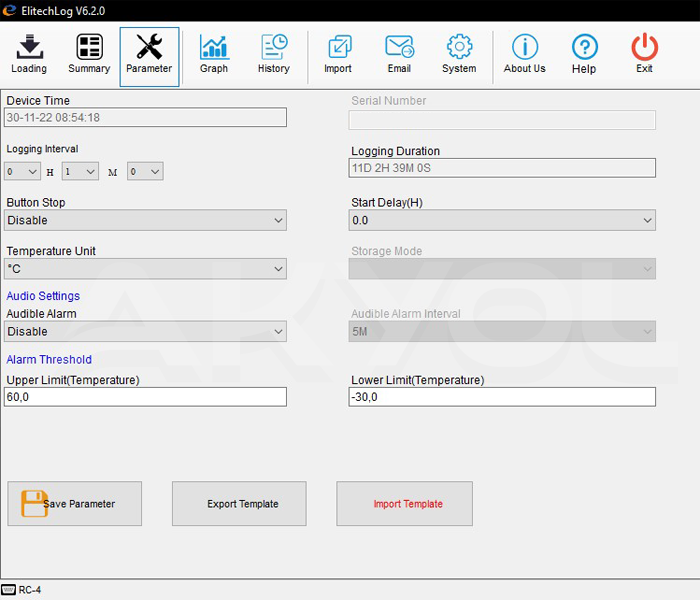
Task: Open the Email envelope icon
Action: pos(400,47)
